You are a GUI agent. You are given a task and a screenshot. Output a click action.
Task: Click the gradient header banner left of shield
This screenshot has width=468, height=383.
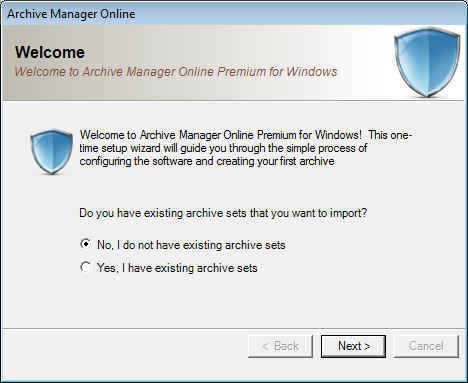click(x=198, y=62)
